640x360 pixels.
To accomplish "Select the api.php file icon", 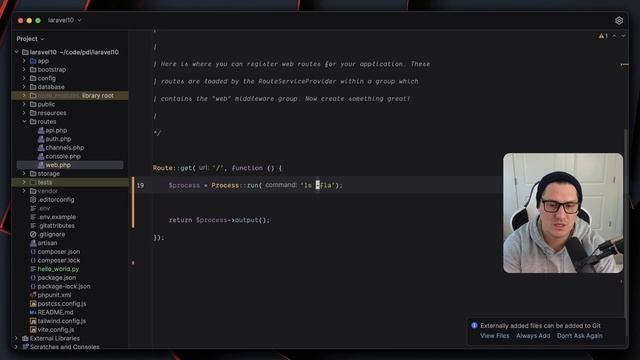I will [x=41, y=130].
